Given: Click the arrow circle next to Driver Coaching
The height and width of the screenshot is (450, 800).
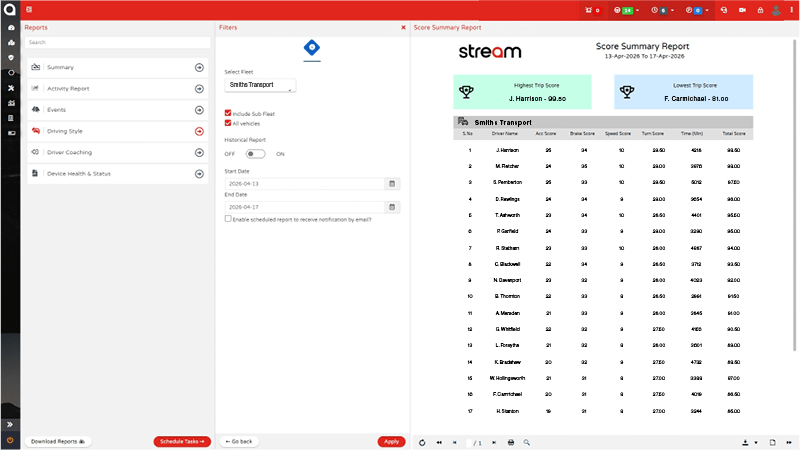Looking at the screenshot, I should 199,153.
